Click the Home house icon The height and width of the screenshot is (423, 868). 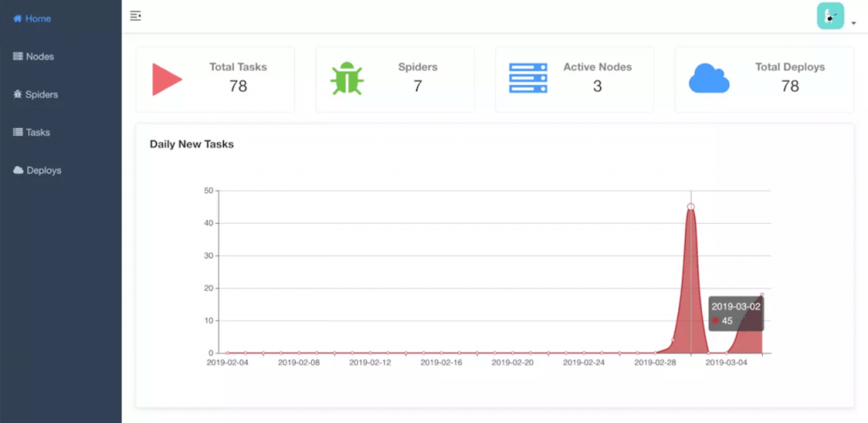pos(18,19)
